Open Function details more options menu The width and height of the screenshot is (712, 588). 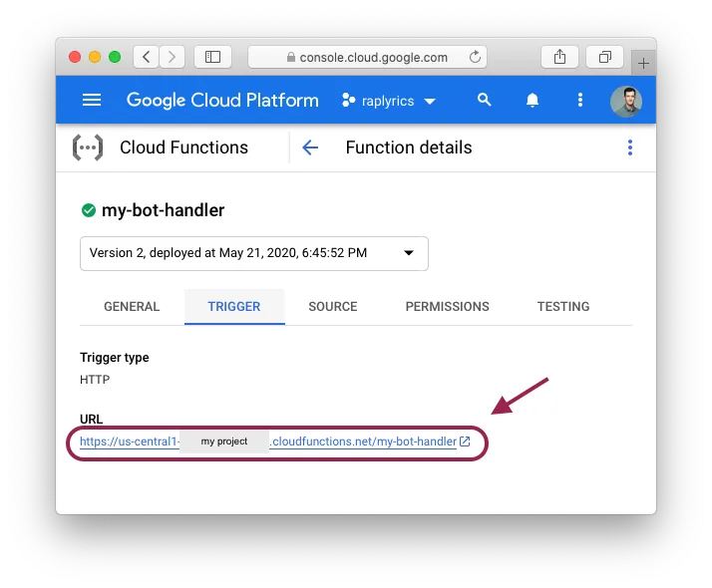click(x=629, y=147)
